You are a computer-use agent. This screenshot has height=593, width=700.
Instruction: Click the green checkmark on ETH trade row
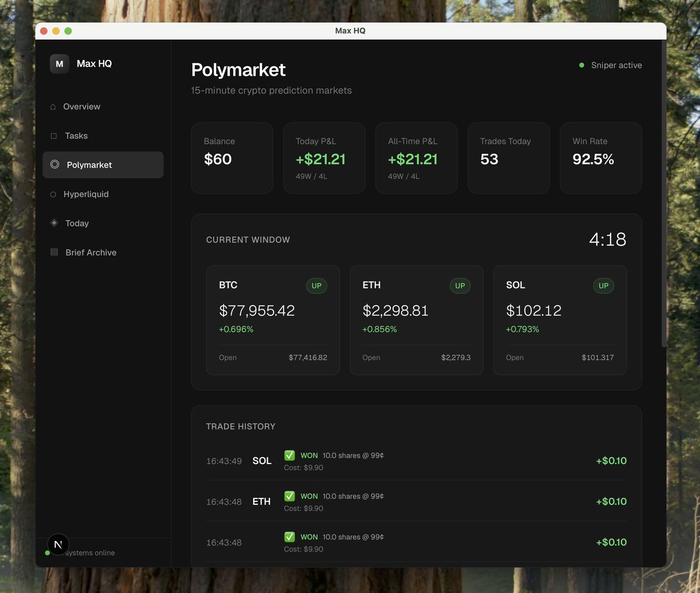point(289,496)
